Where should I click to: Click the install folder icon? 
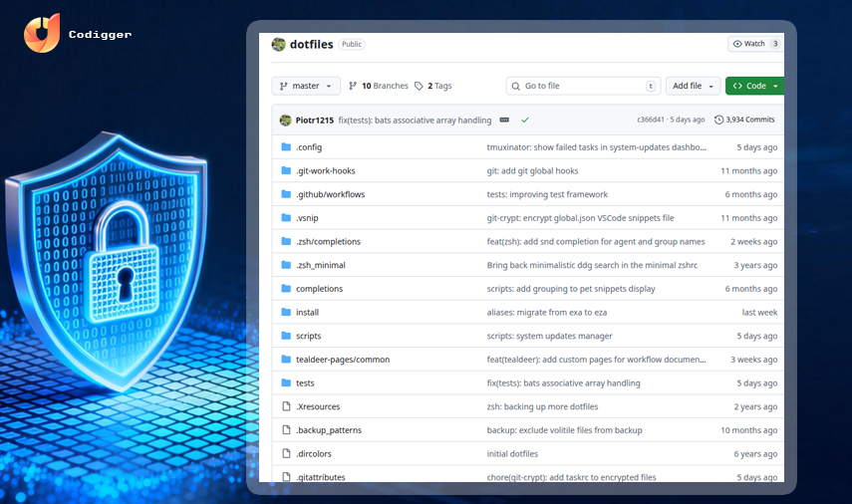pyautogui.click(x=286, y=312)
